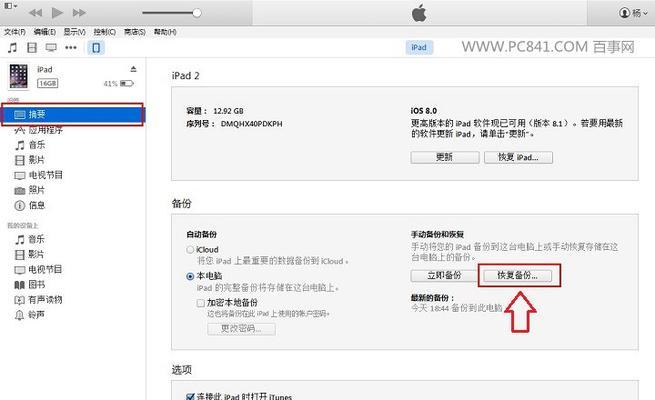Click the iPad device thumbnail in sidebar
Image resolution: width=655 pixels, height=400 pixels.
[19, 76]
